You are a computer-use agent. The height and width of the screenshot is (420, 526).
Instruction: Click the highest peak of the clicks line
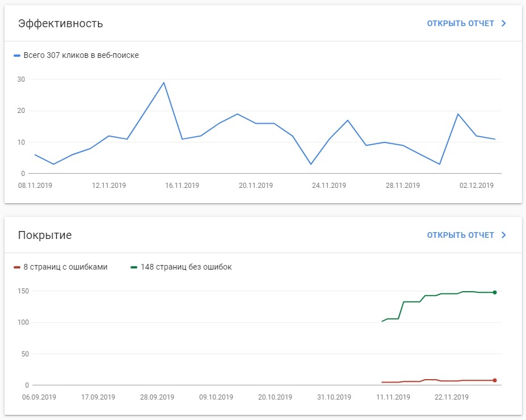[164, 83]
